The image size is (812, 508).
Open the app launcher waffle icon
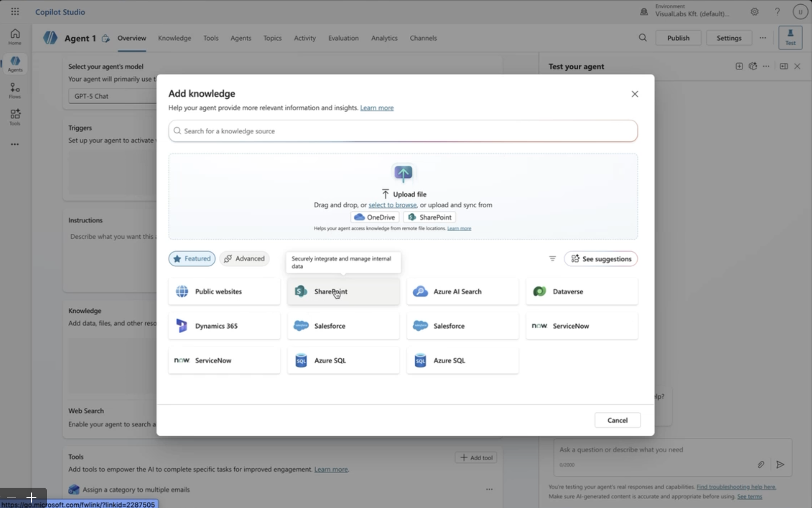coord(15,12)
